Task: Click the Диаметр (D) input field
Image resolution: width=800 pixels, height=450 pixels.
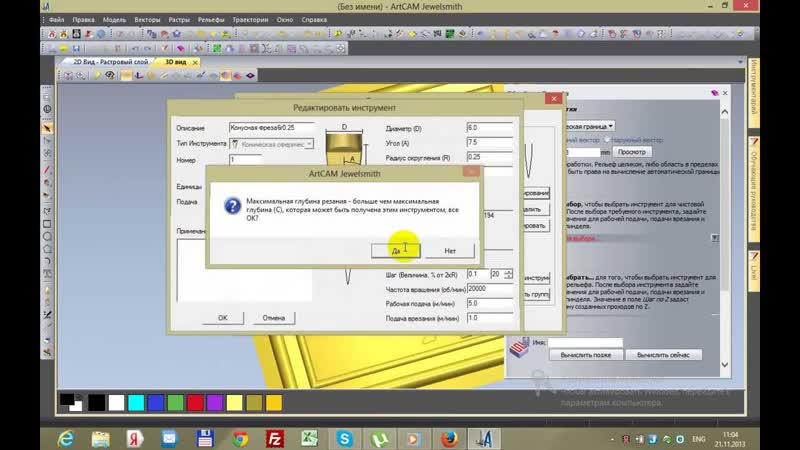Action: (489, 128)
